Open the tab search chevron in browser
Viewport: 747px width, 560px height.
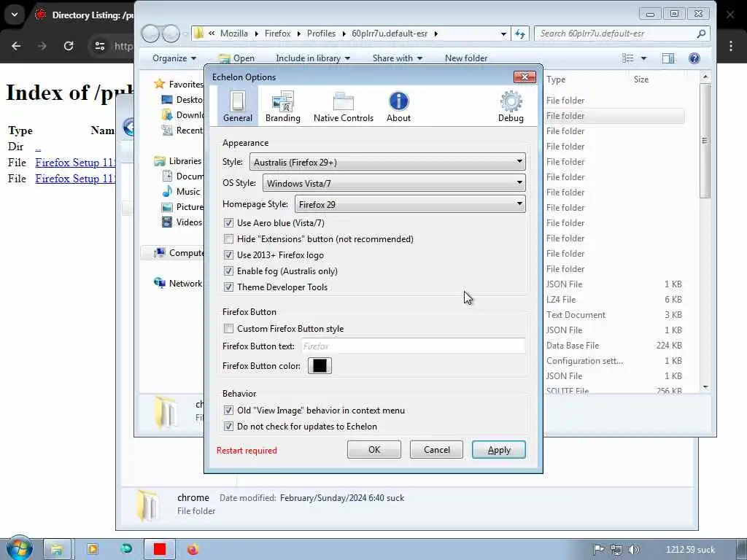point(15,15)
